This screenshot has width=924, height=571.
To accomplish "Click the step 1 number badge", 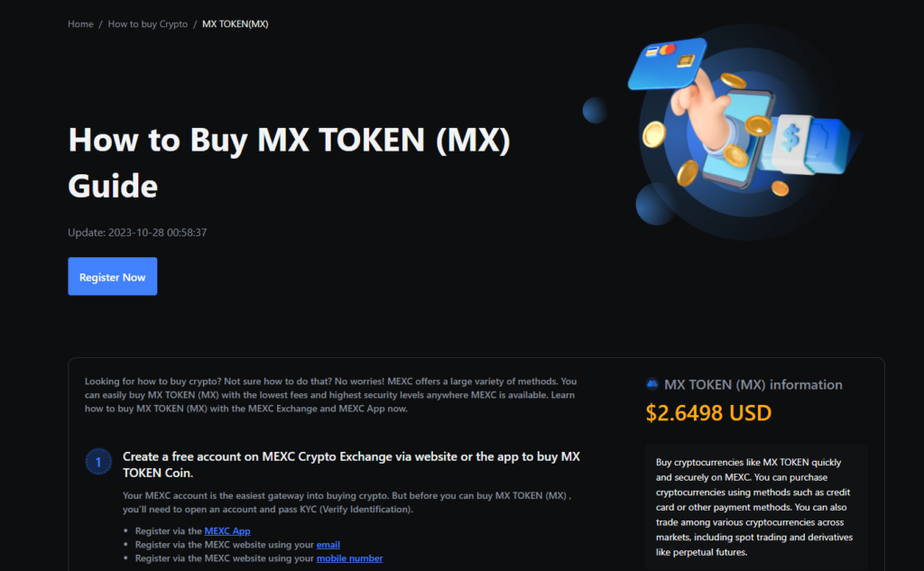I will coord(98,462).
